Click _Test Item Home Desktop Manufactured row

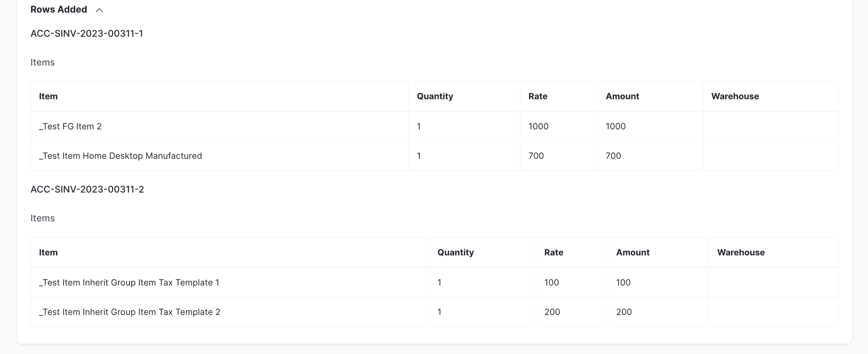(120, 156)
